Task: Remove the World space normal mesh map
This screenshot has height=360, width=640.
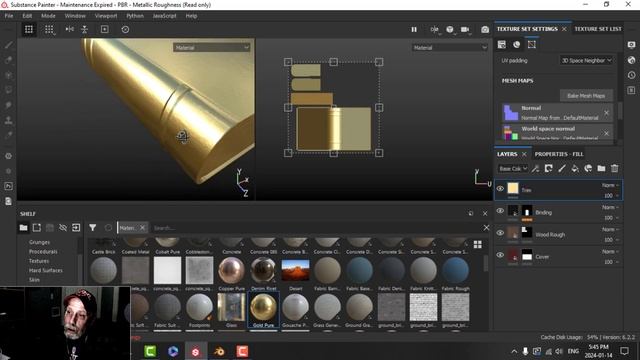Action: click(x=606, y=133)
